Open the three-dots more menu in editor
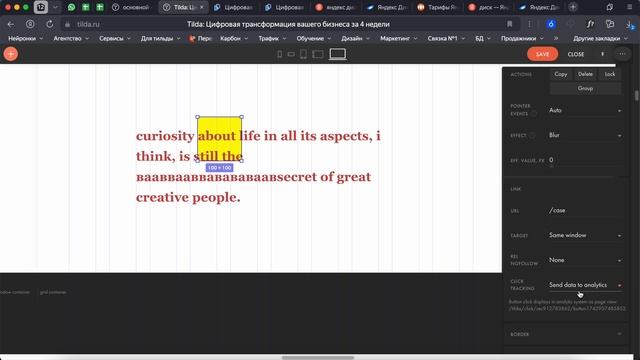The width and height of the screenshot is (640, 360). click(x=622, y=54)
